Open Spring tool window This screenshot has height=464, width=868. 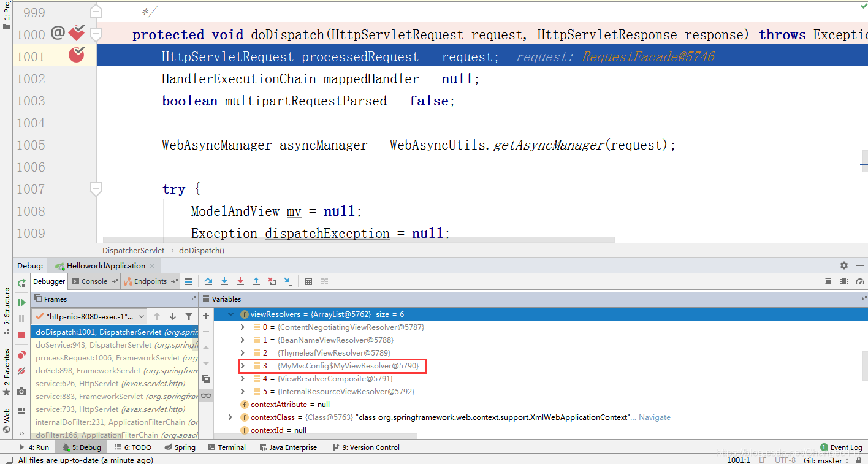point(180,447)
